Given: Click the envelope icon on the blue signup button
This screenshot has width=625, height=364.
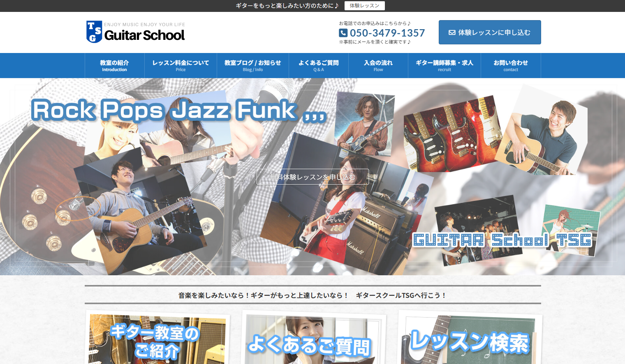Looking at the screenshot, I should [452, 32].
